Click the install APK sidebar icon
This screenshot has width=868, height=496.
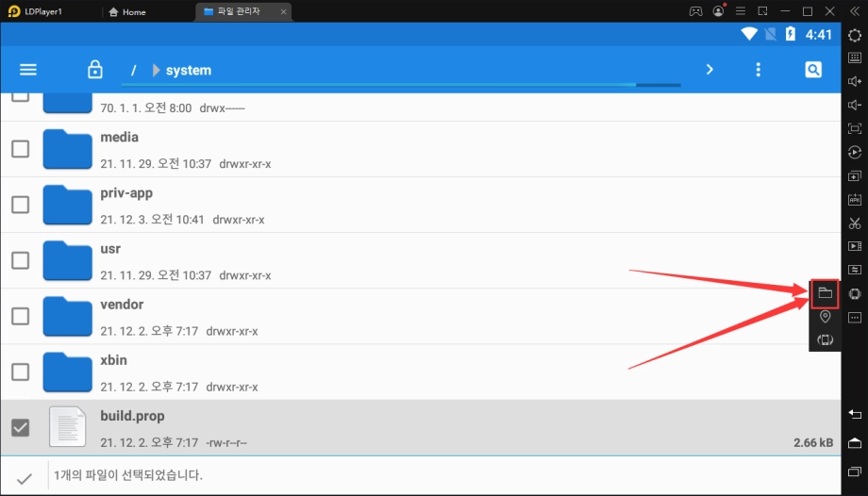855,199
